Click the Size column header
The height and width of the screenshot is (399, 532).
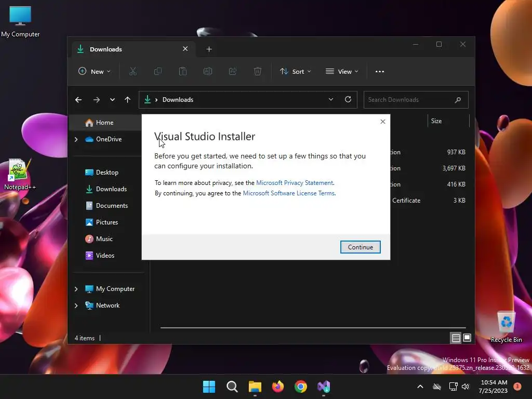448,121
